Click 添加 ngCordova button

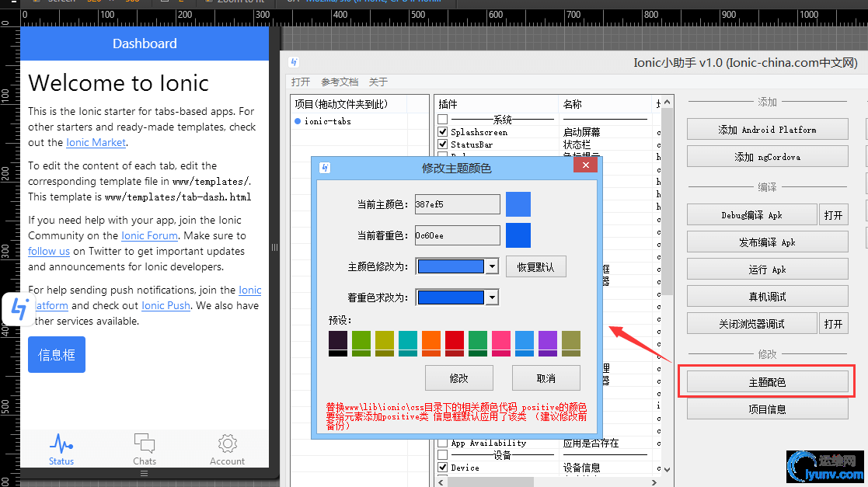click(x=767, y=157)
